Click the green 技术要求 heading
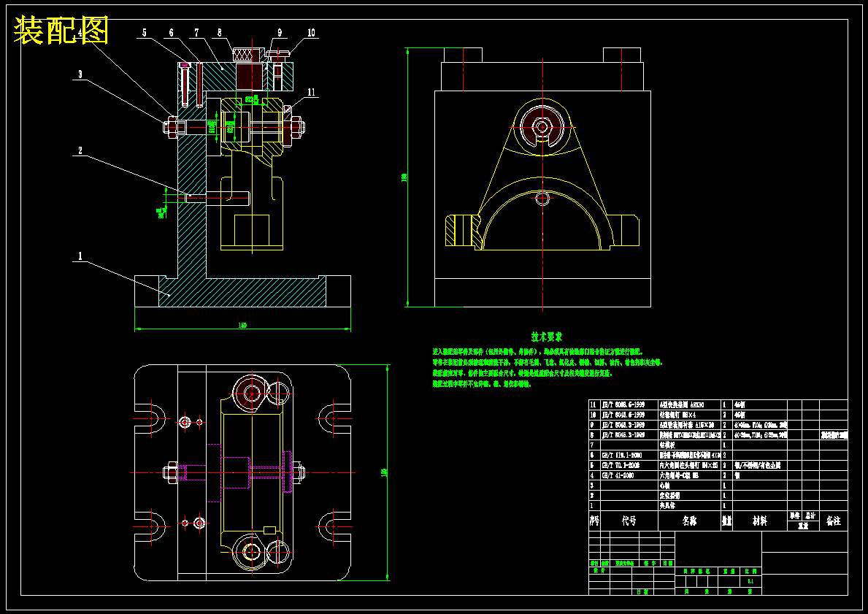868x614 pixels. point(546,337)
